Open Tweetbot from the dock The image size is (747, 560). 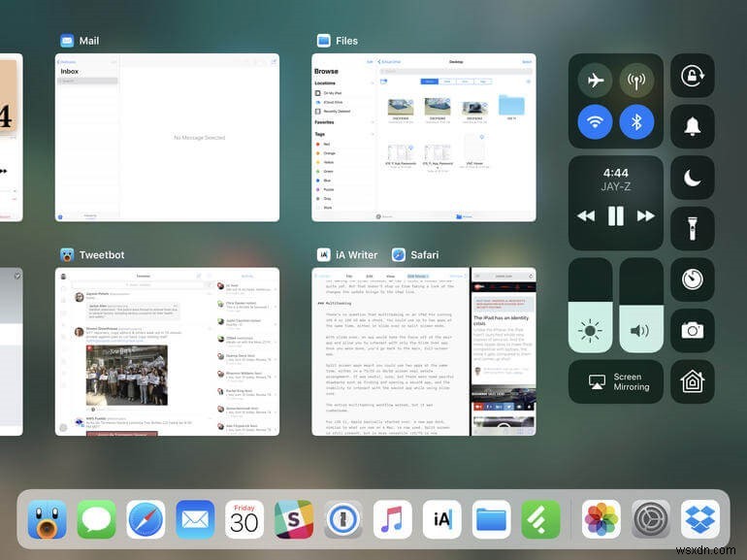(x=47, y=519)
